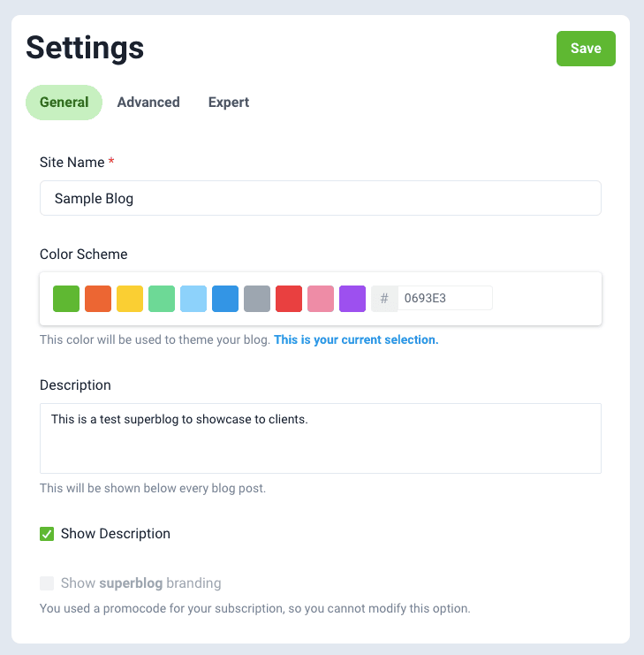The image size is (644, 655).
Task: Open the Expert settings tab
Action: pyautogui.click(x=229, y=103)
